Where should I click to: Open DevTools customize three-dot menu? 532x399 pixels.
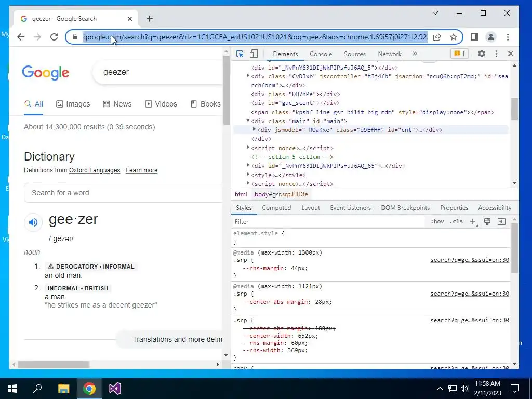coord(496,54)
